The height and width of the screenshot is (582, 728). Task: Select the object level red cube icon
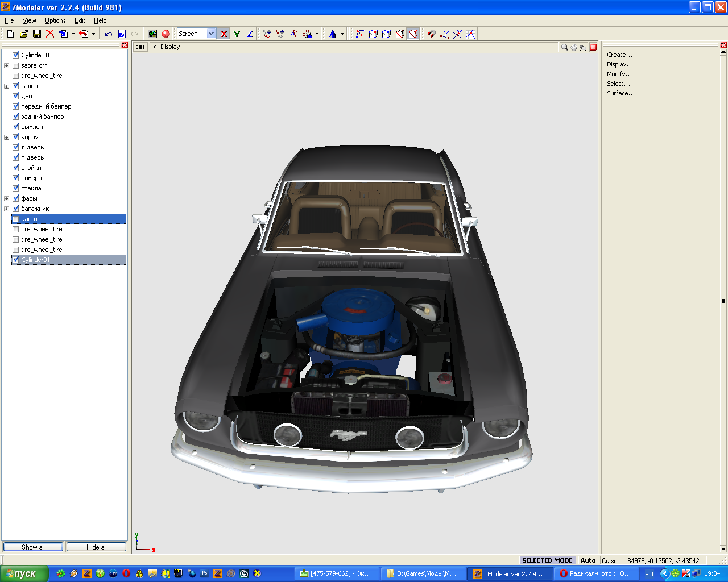(413, 34)
